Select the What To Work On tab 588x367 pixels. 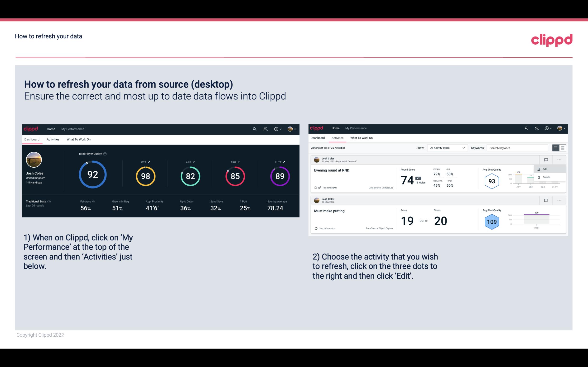(79, 139)
